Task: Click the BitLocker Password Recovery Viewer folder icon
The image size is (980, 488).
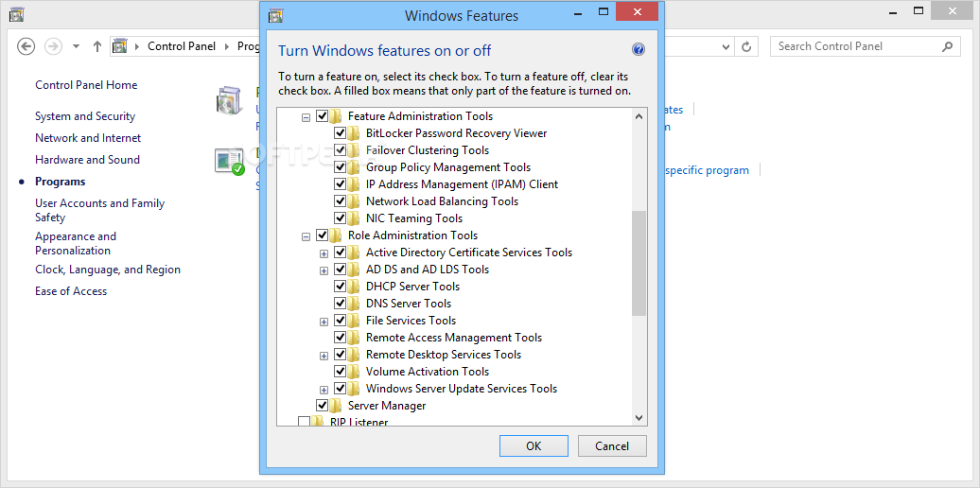Action: 354,133
